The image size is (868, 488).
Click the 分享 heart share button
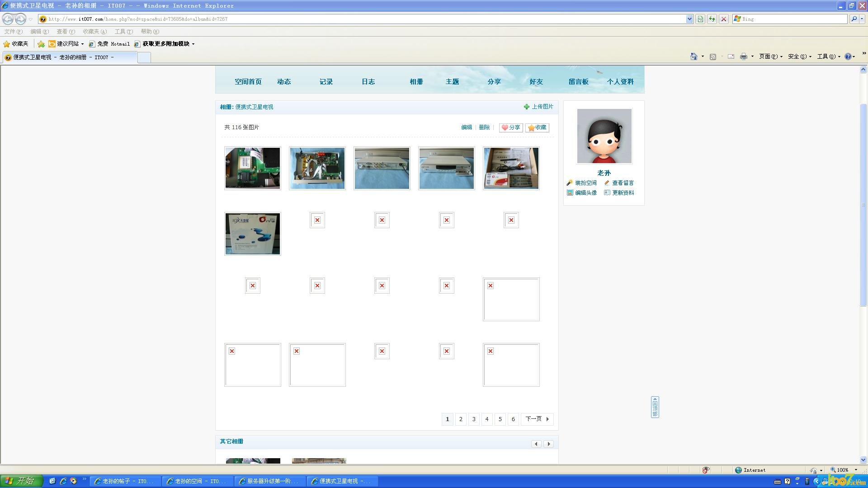point(511,127)
